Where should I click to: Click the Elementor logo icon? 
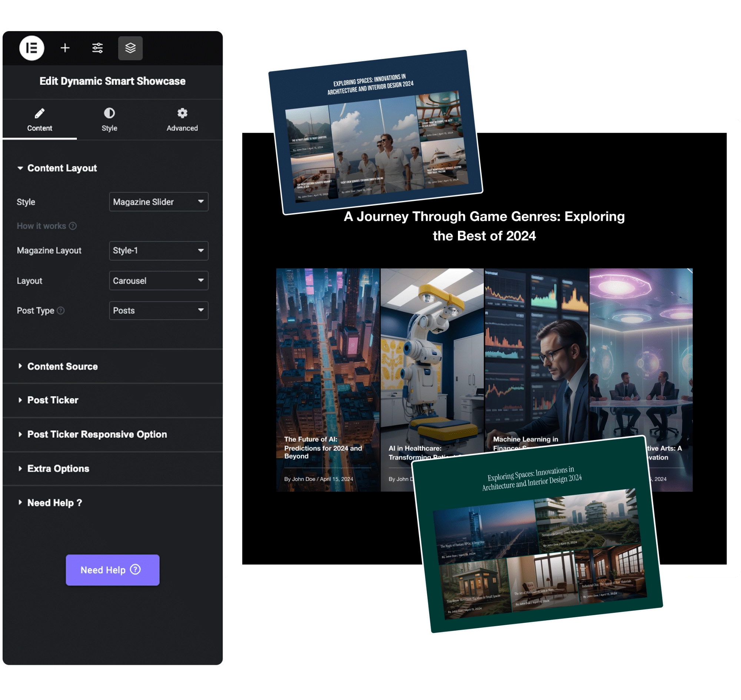coord(32,48)
